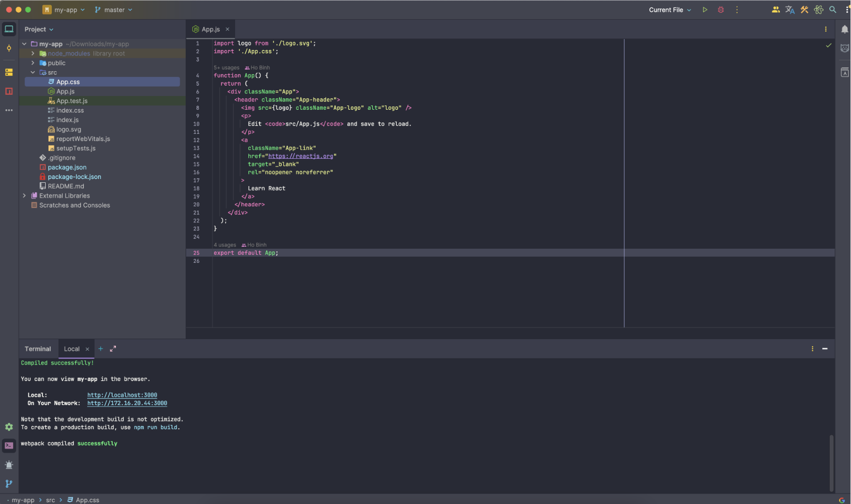
Task: Close the App.js editor tab
Action: point(228,29)
